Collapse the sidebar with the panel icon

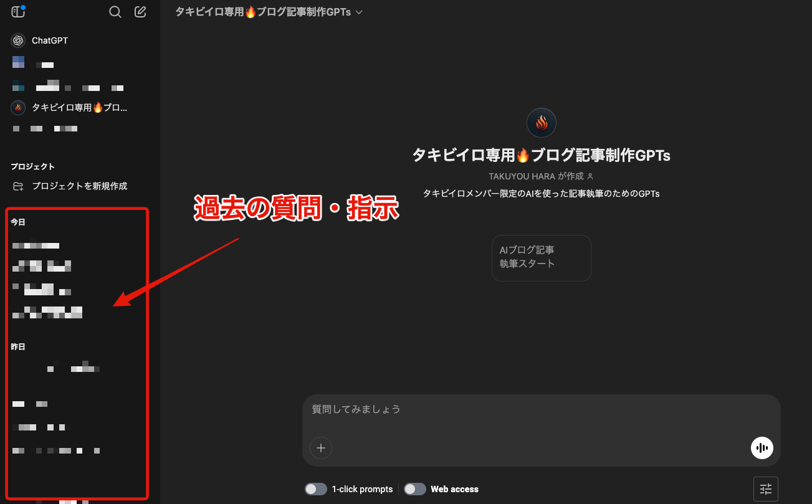(x=18, y=11)
